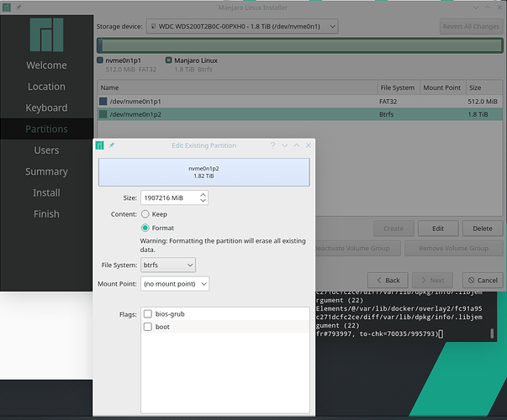Select the Keep content radio button

[145, 214]
